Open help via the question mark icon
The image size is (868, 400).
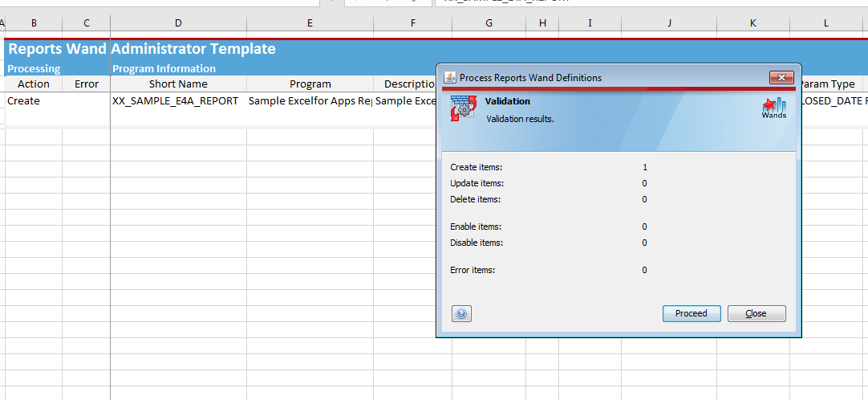tap(462, 314)
